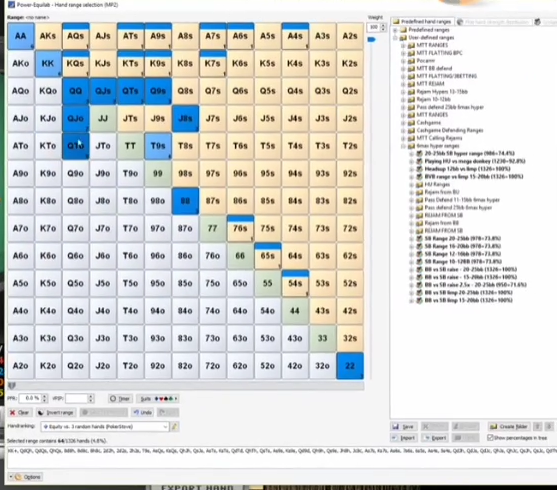Expand the Cashgame folder in tree
Screen dimensions: 557x490
coord(403,123)
